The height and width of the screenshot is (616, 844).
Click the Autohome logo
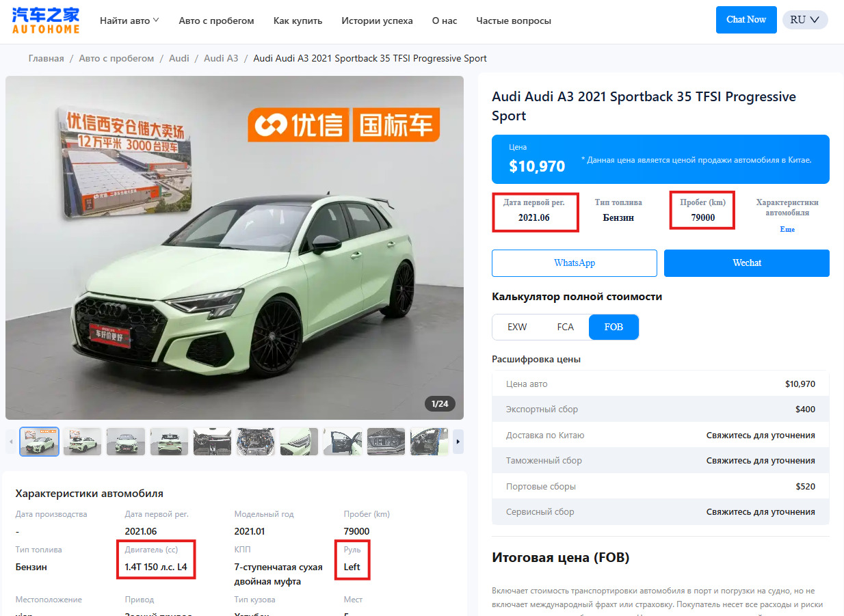pos(46,21)
